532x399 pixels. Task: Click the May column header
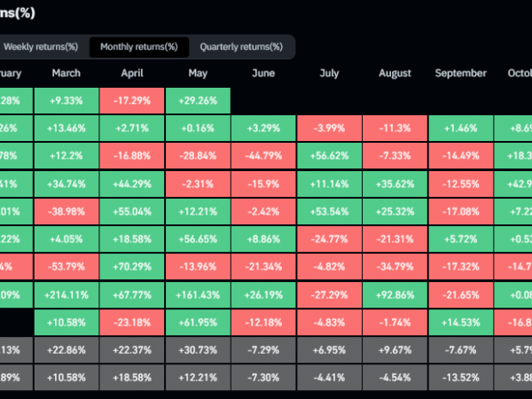198,73
